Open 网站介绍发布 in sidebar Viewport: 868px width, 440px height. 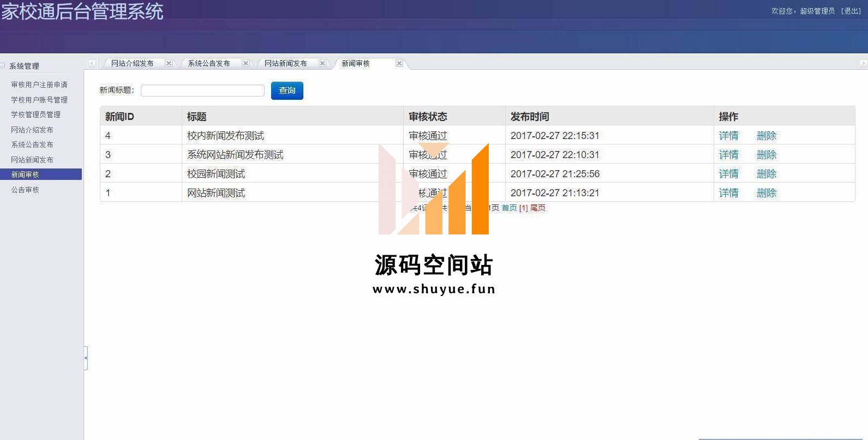click(x=32, y=130)
